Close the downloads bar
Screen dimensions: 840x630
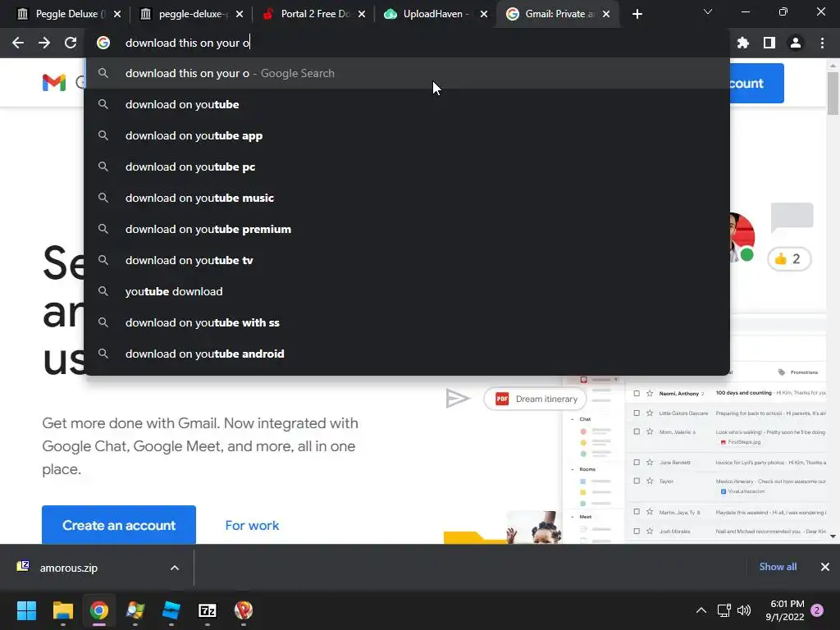click(825, 567)
